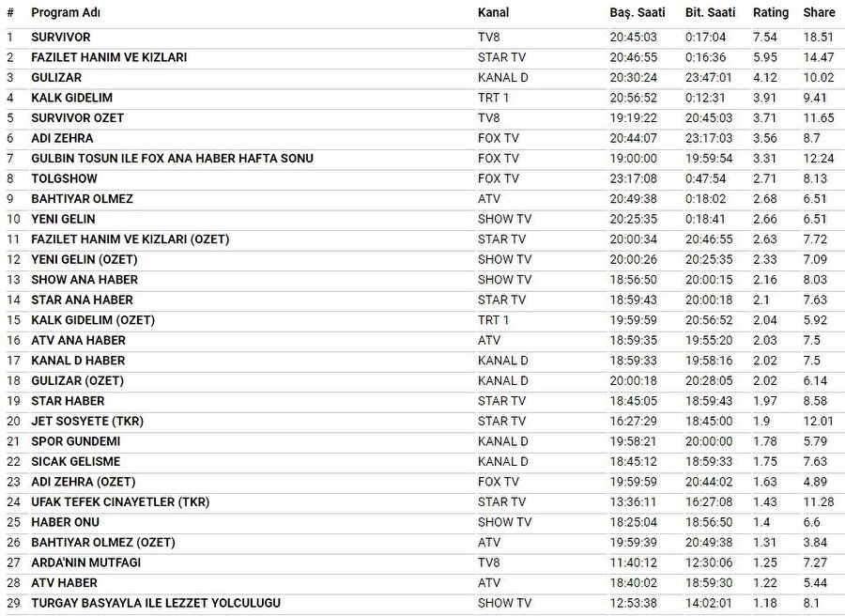Select the SURVIVOR program in row 1
Screen dimensions: 845x616
pos(61,37)
